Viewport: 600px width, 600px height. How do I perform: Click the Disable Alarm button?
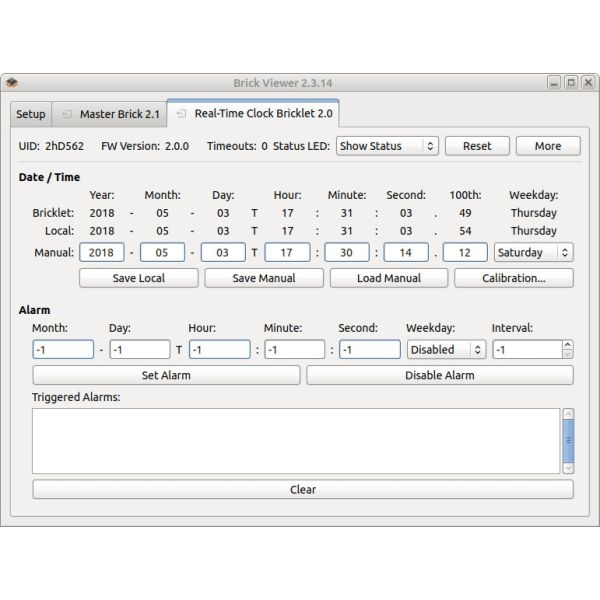pyautogui.click(x=440, y=375)
